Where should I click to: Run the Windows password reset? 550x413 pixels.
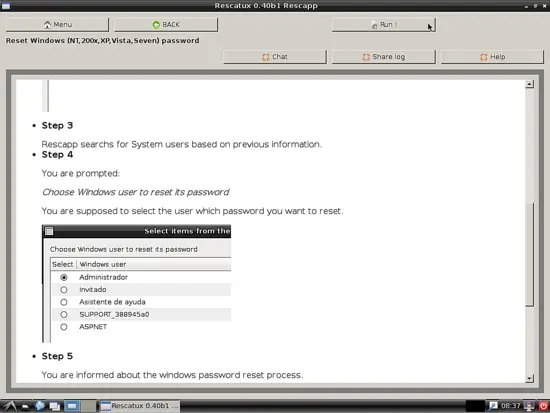(384, 25)
